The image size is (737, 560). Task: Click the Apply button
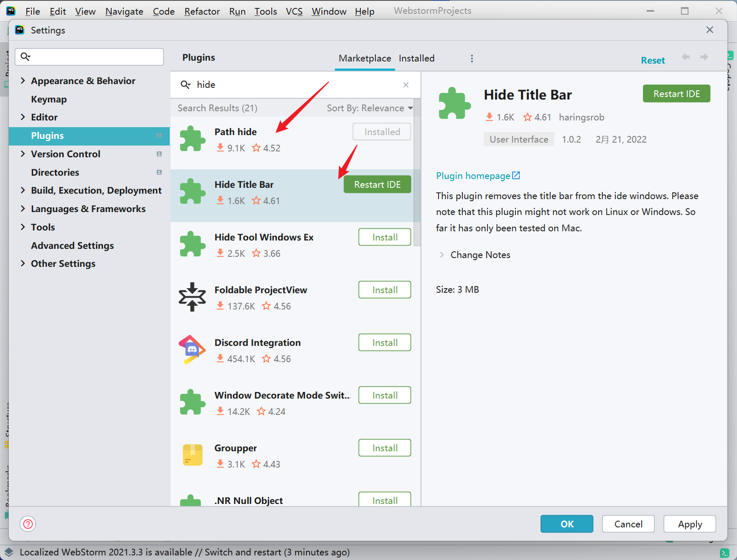(x=690, y=524)
